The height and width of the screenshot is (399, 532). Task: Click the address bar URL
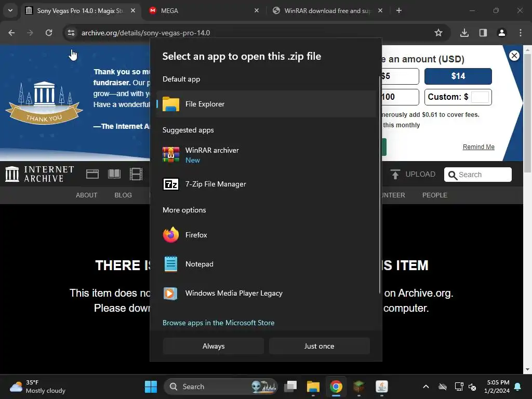point(145,33)
